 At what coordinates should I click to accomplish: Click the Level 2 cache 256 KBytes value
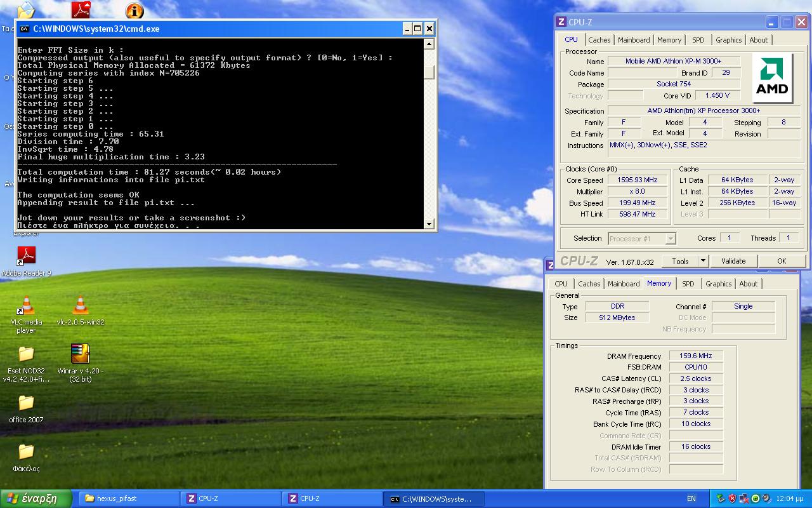pos(737,203)
